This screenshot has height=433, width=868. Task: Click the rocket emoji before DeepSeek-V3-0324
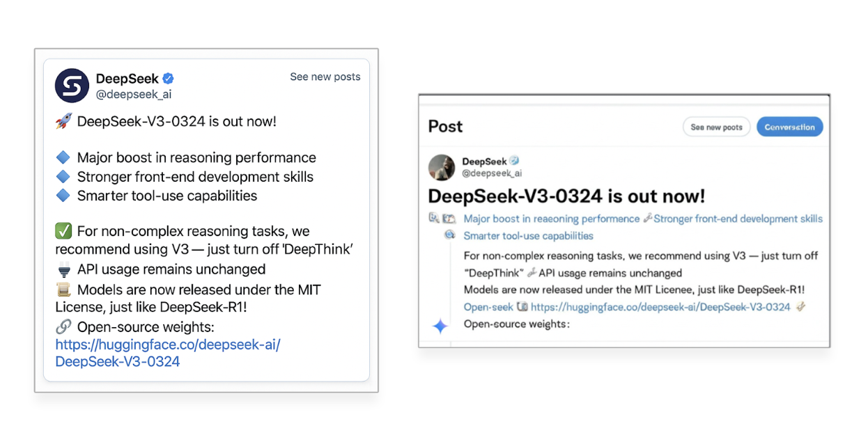click(x=63, y=121)
